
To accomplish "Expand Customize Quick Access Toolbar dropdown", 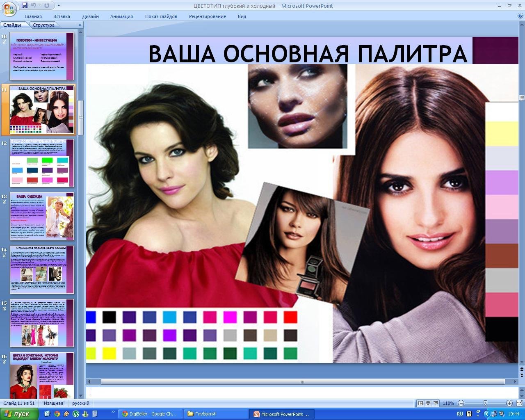I will pyautogui.click(x=59, y=5).
